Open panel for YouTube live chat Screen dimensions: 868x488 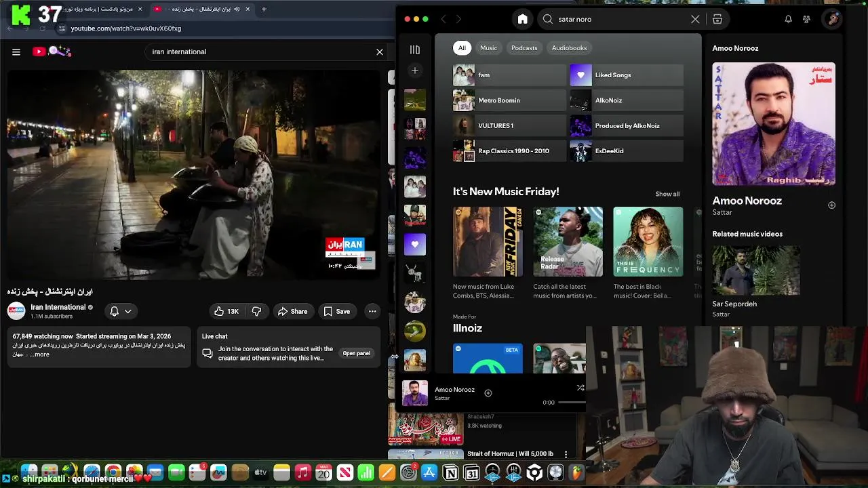357,353
